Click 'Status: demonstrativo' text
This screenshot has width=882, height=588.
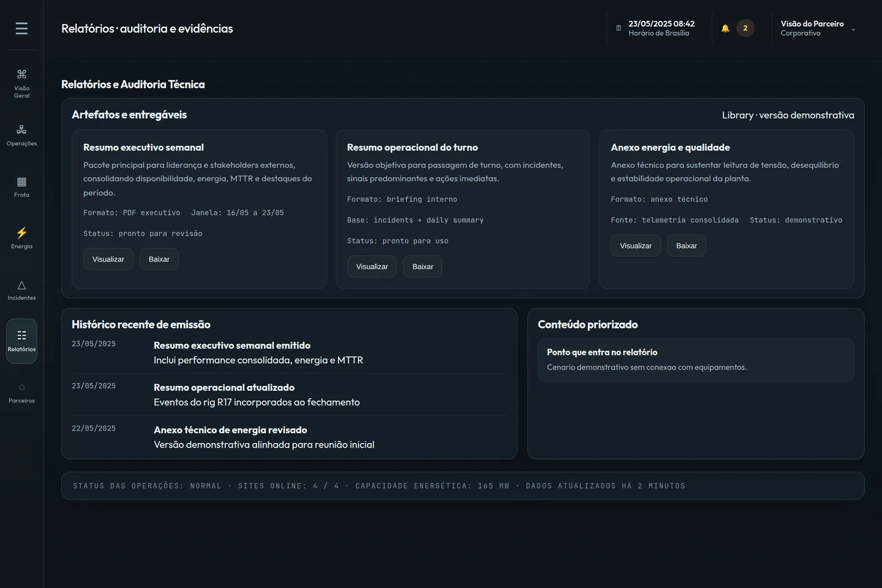796,220
